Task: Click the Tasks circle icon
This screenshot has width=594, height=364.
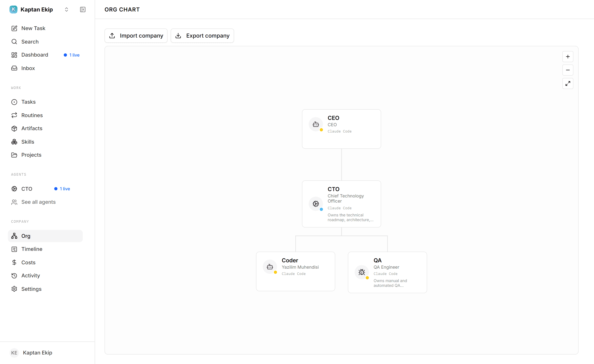Action: (14, 102)
